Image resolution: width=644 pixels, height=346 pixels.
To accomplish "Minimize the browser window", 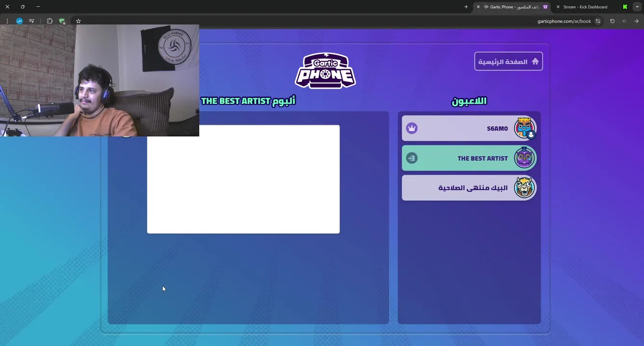I will pos(38,7).
